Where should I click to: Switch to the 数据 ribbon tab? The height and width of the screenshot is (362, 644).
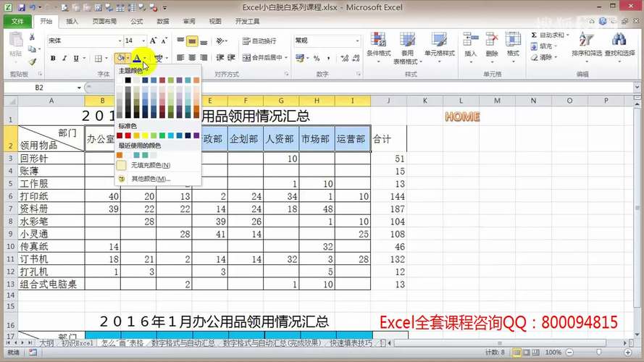tap(163, 21)
